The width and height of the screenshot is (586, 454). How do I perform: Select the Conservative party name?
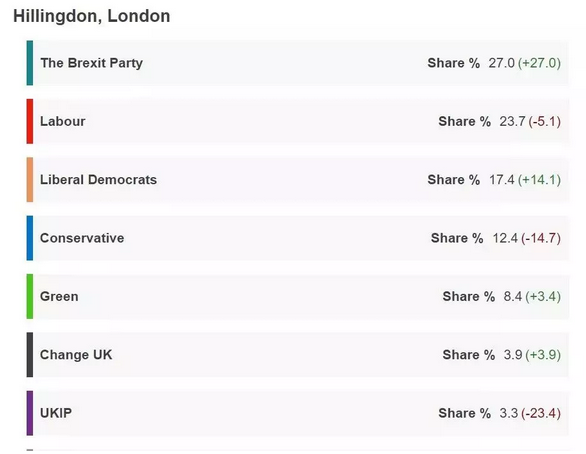pyautogui.click(x=82, y=238)
